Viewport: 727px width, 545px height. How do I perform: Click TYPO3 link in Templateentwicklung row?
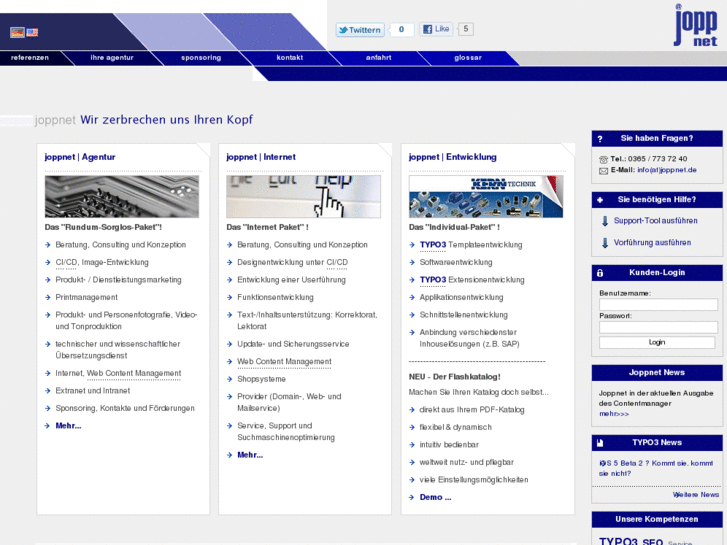[x=433, y=245]
